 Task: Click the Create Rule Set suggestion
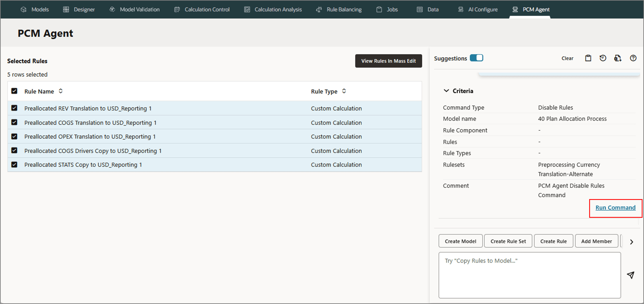[508, 241]
